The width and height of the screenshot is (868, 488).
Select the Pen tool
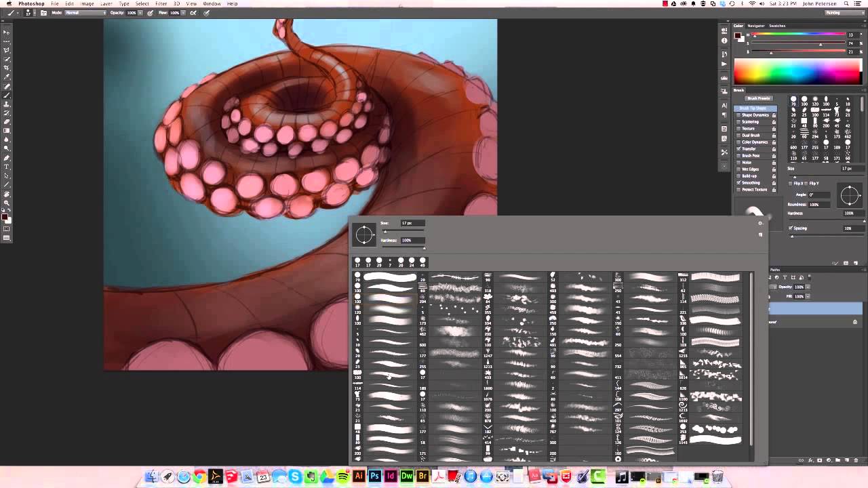tap(7, 157)
